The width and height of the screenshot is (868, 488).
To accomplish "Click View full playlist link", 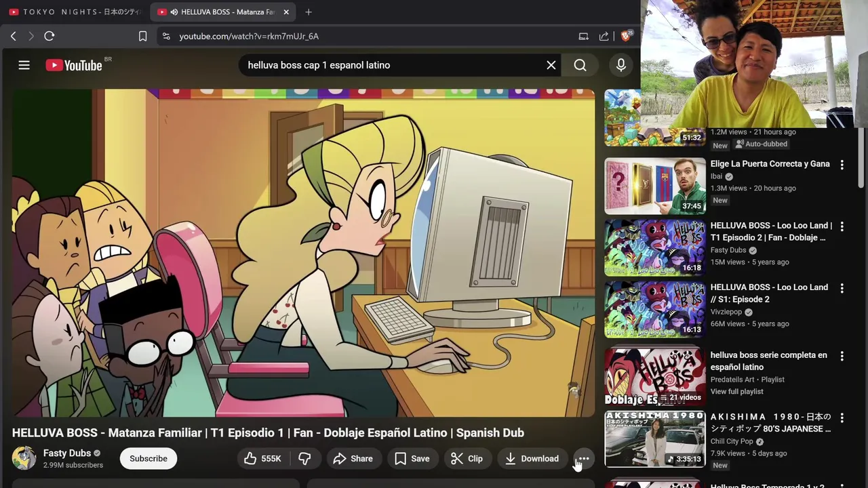I will (737, 392).
